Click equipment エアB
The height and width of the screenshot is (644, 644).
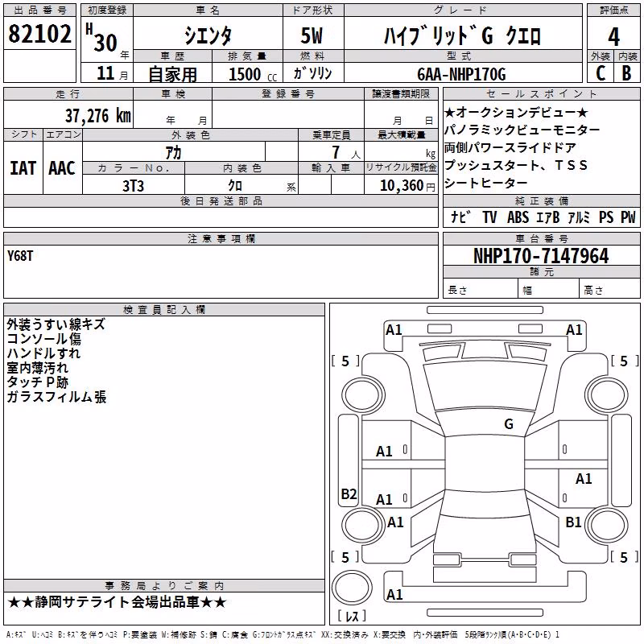coord(548,217)
